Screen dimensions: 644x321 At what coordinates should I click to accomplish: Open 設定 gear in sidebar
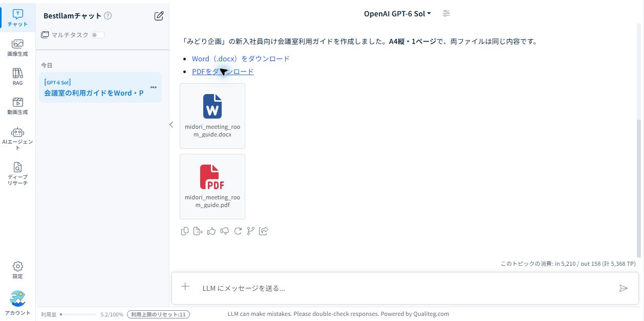pos(17,270)
